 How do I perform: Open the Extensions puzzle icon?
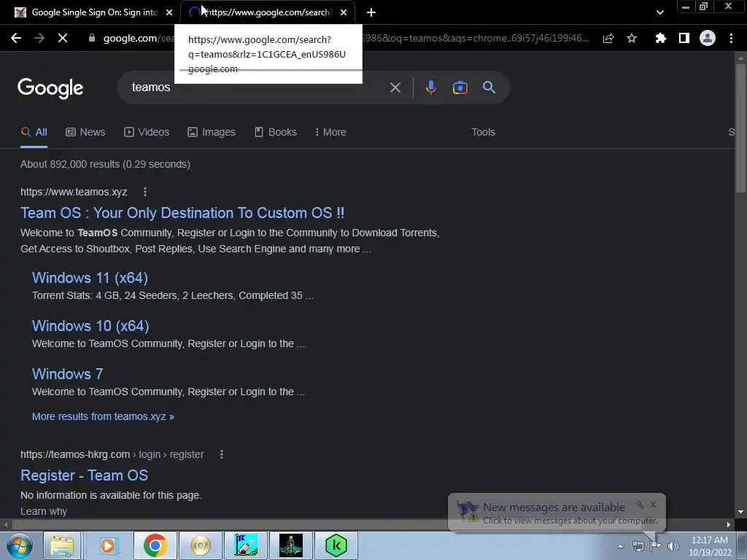pyautogui.click(x=660, y=38)
